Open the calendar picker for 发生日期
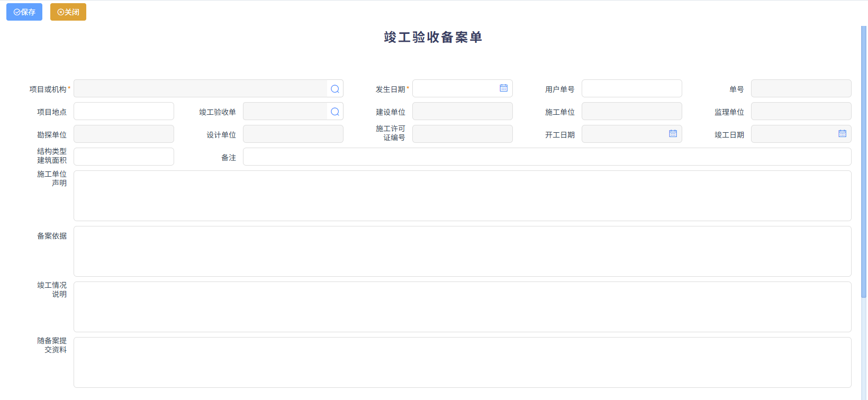 pos(504,88)
